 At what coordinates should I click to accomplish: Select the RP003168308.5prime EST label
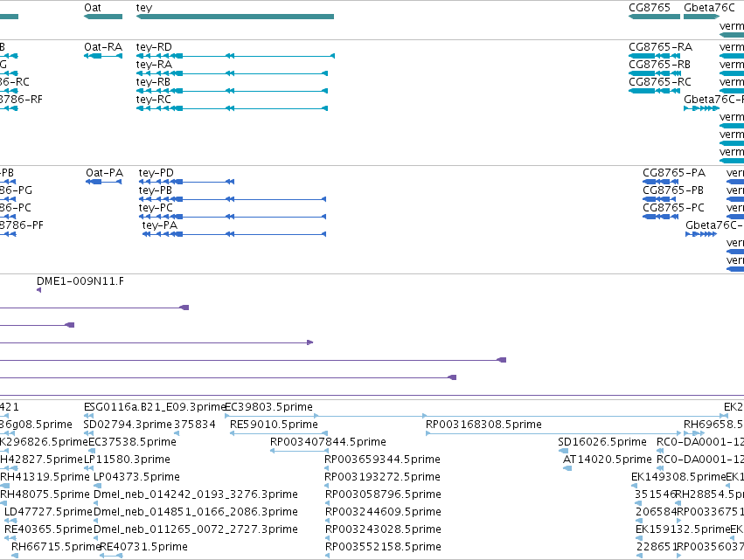coord(483,425)
